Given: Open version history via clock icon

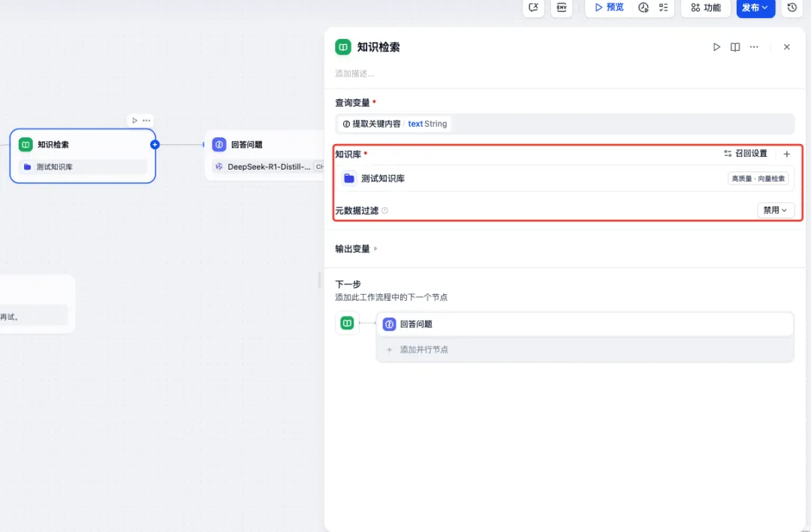Looking at the screenshot, I should pos(792,8).
